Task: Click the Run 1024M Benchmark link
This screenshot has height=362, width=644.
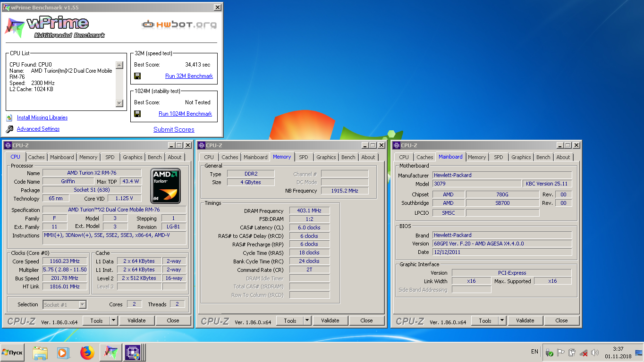Action: [186, 114]
